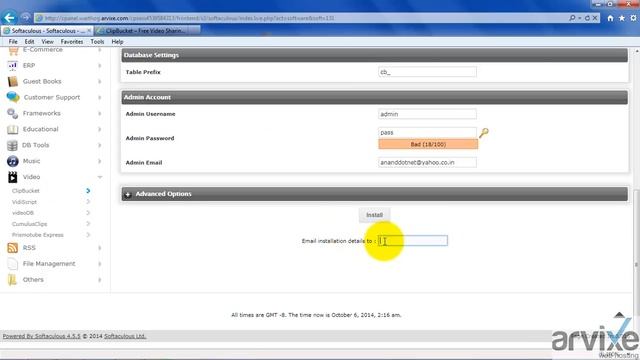Click the browser Back arrow button
Viewport: 640px width, 360px height.
[x=9, y=18]
